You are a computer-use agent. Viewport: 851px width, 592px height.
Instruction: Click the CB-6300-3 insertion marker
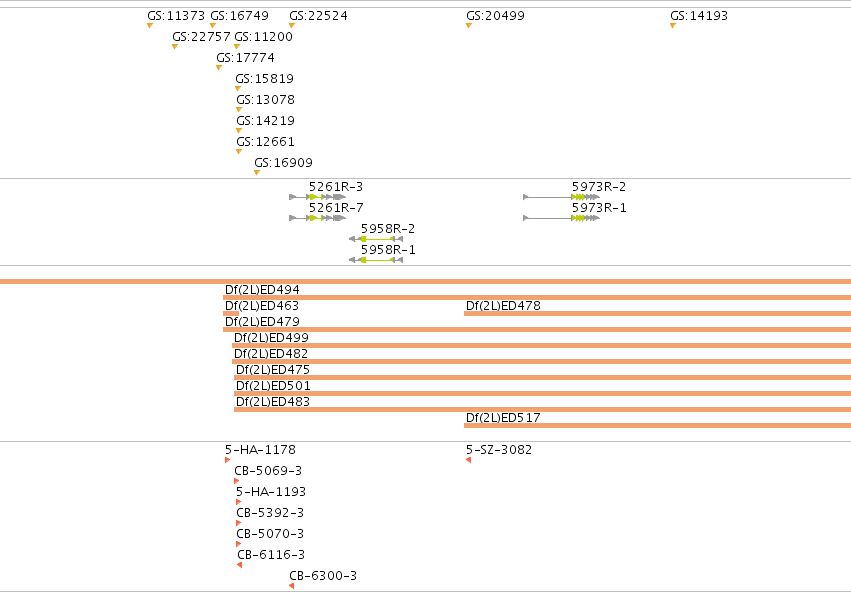(291, 586)
